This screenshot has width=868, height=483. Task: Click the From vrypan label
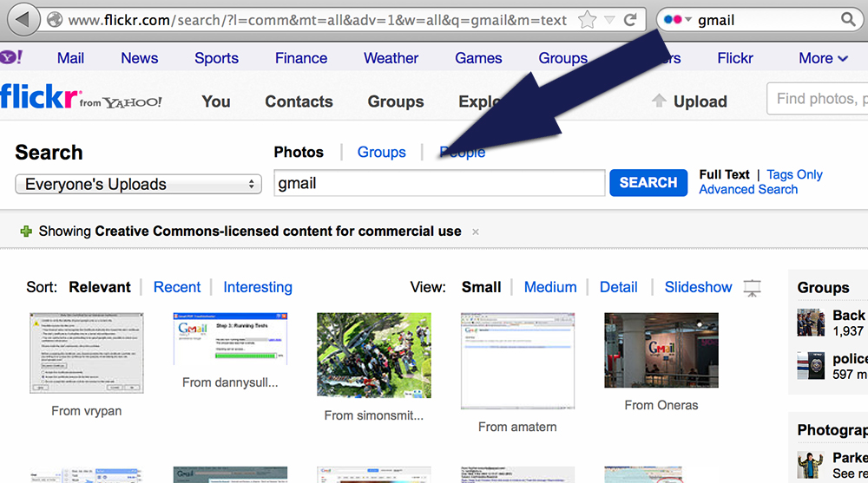tap(86, 411)
